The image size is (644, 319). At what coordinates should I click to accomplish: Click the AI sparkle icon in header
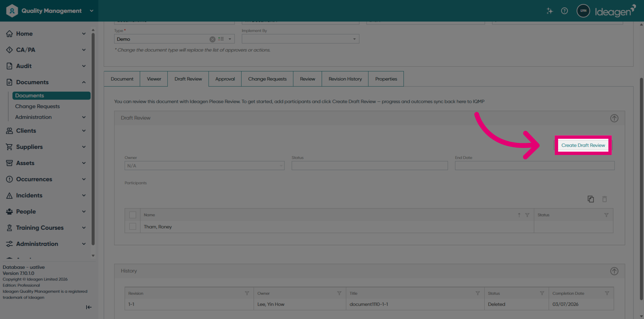[x=549, y=11]
